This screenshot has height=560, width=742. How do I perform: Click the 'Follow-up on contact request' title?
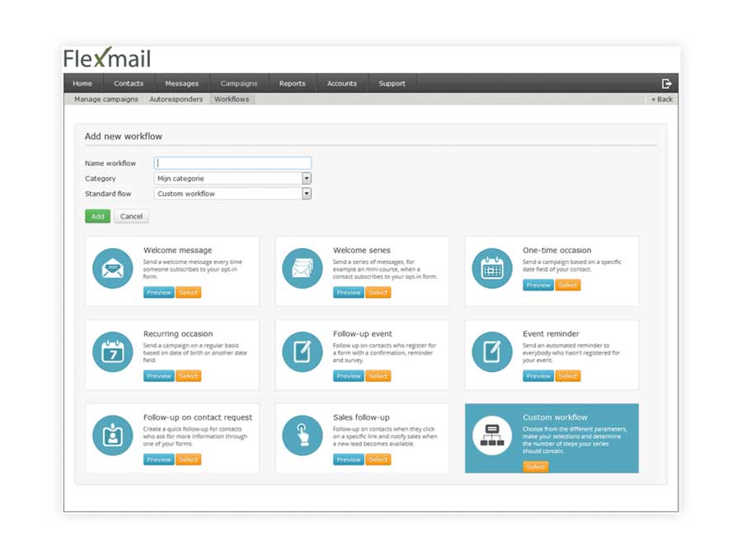point(198,417)
